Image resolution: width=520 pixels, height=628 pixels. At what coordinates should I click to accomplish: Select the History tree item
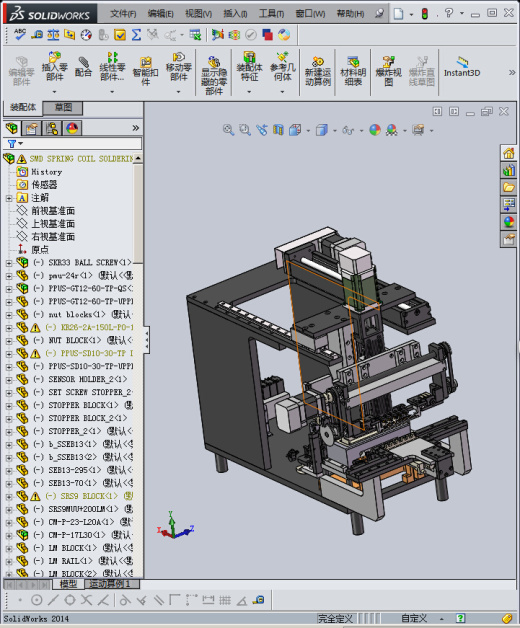pos(46,172)
